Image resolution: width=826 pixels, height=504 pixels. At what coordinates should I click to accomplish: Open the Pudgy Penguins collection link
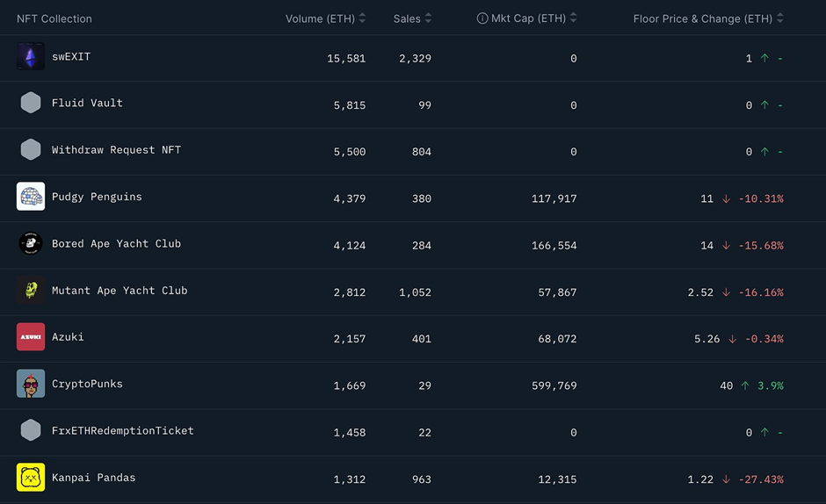97,197
